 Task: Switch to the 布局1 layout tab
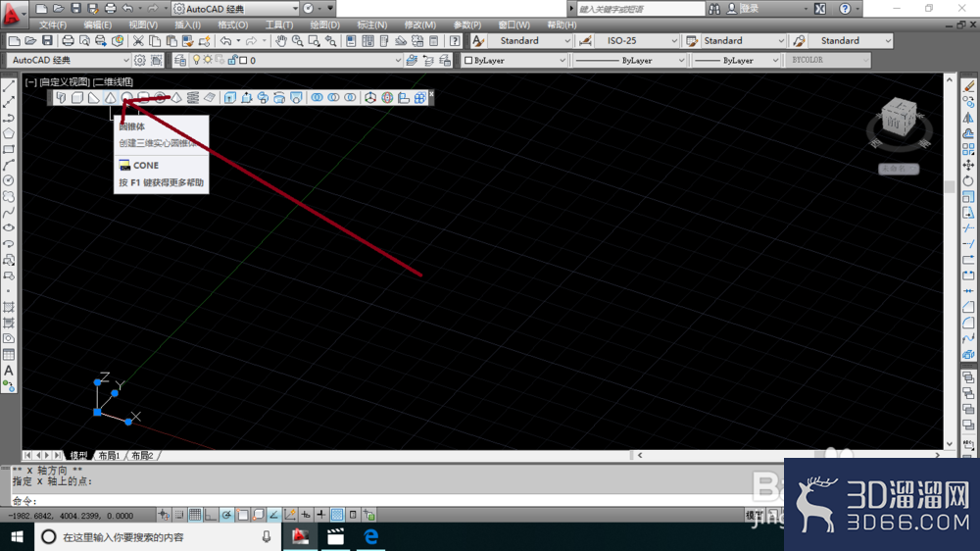pyautogui.click(x=109, y=455)
